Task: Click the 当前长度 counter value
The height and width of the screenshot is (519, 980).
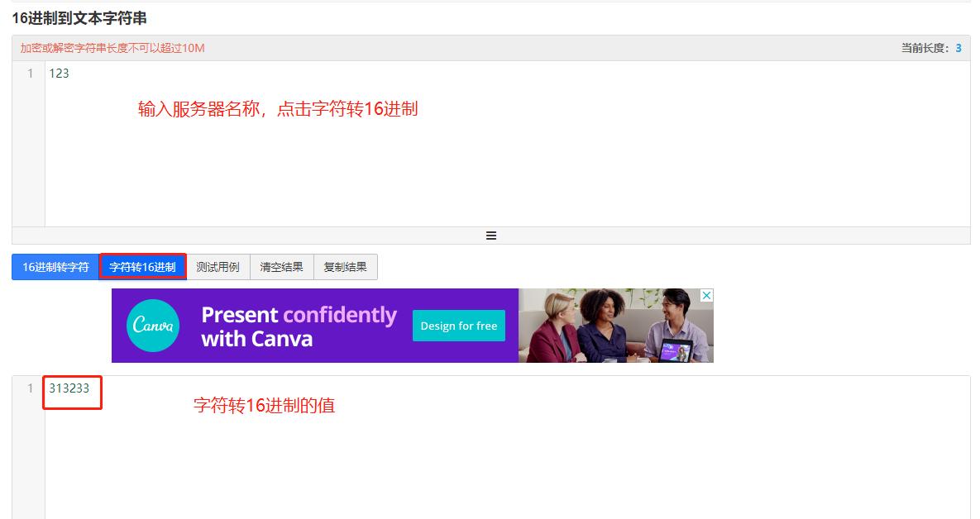Action: point(958,48)
